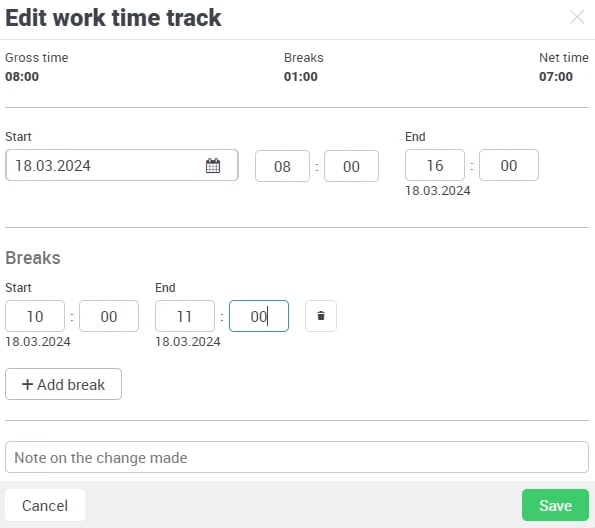Screen dimensions: 595x528
Task: Select the break start minutes field
Action: [109, 316]
